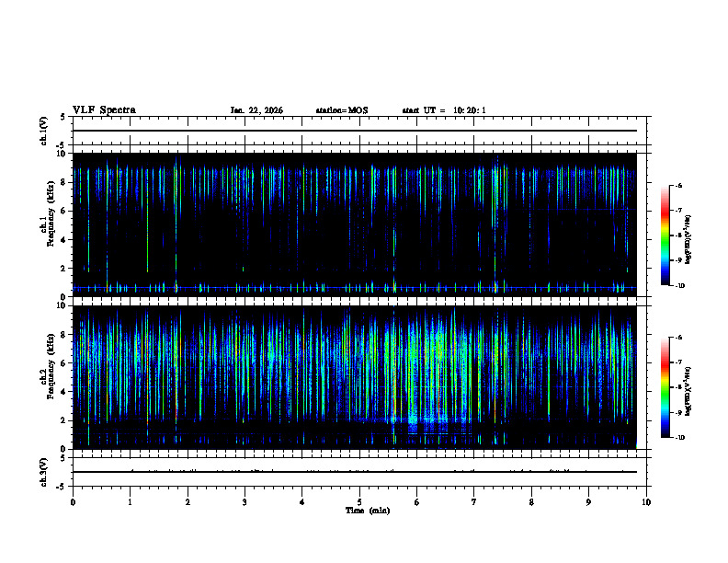Image resolution: width=728 pixels, height=563 pixels.
Task: Click time axis tick label "1"
Action: coord(131,502)
